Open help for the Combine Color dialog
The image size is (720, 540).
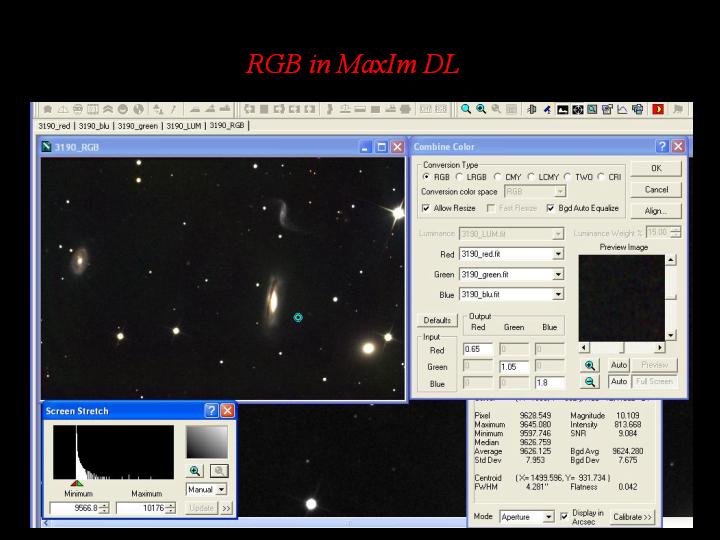coord(662,146)
